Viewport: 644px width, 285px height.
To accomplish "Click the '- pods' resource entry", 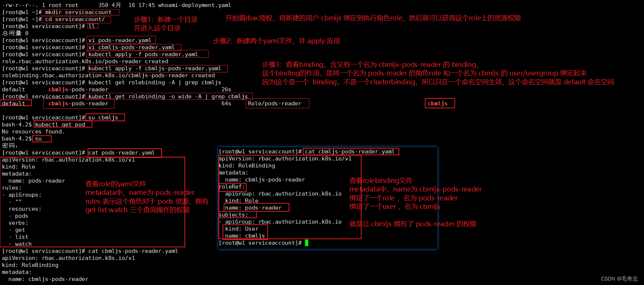I will coord(18,216).
